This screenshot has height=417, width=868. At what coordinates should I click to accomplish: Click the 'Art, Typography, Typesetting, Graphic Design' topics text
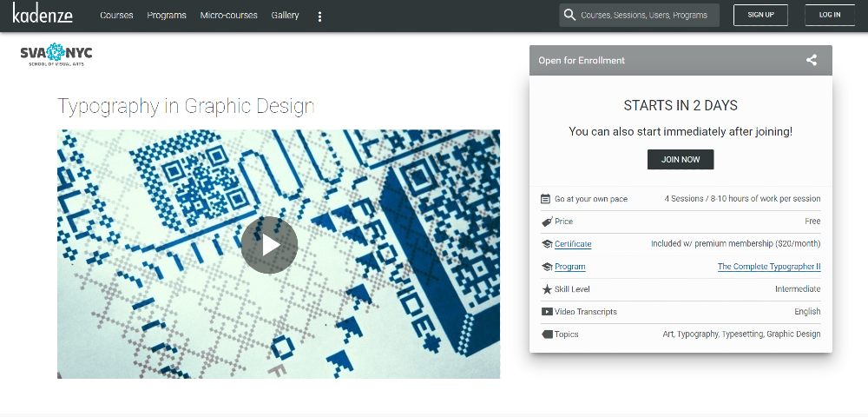[x=742, y=334]
